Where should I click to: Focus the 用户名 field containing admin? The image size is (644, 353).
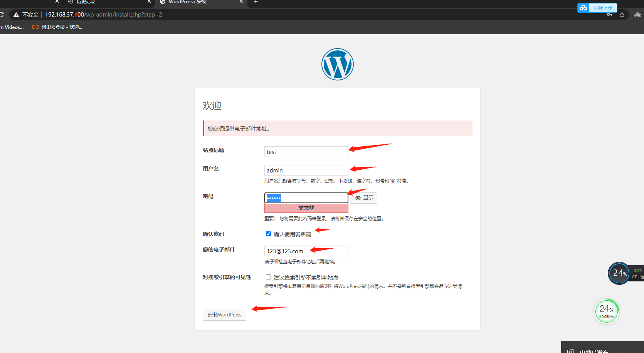click(x=306, y=170)
